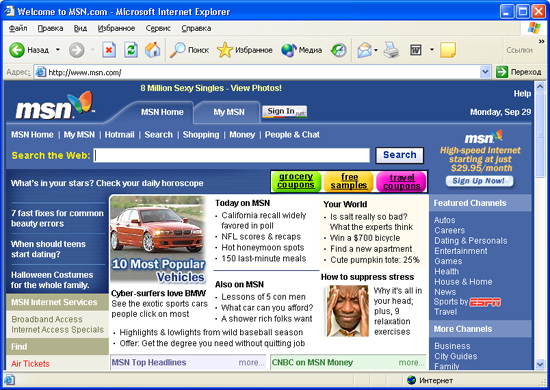Expand the address bar dropdown arrow
Image resolution: width=550 pixels, height=390 pixels.
[485, 72]
